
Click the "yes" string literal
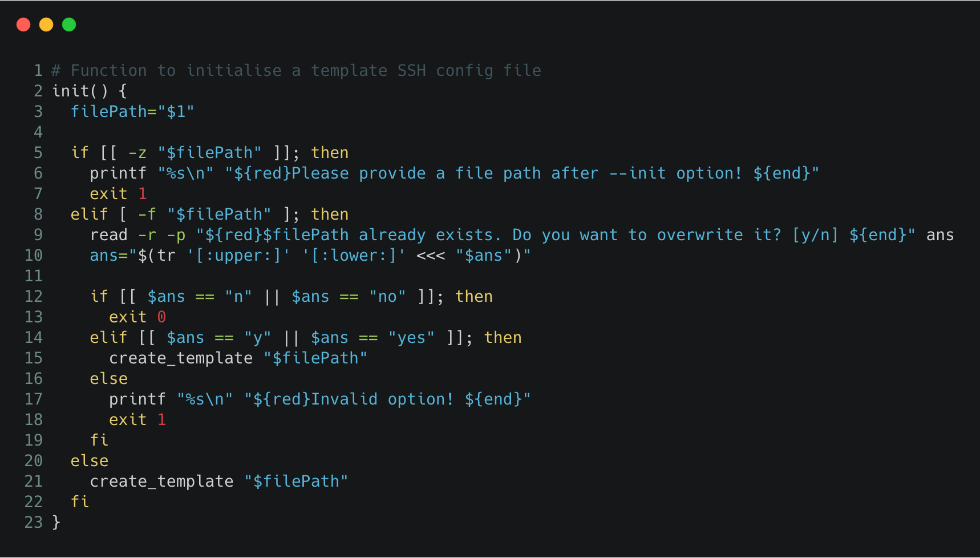pyautogui.click(x=411, y=337)
